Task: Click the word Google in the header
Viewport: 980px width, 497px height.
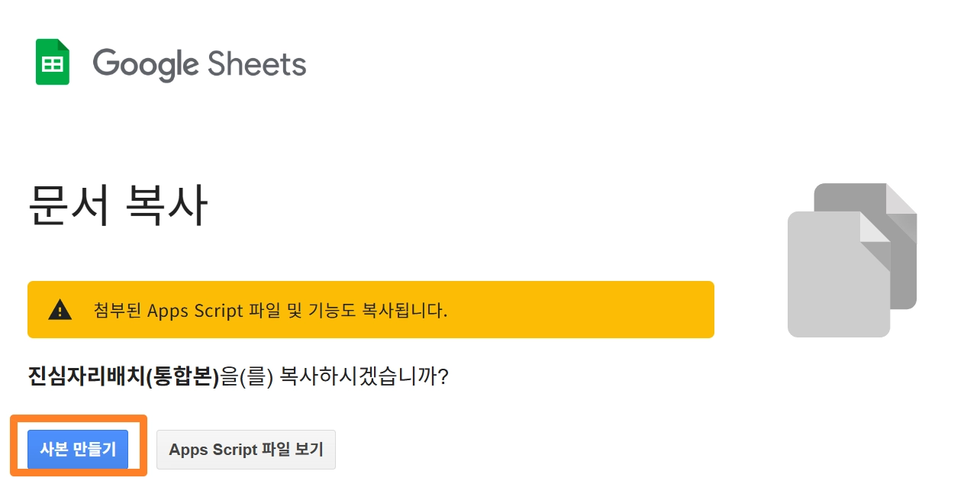Action: pos(144,64)
